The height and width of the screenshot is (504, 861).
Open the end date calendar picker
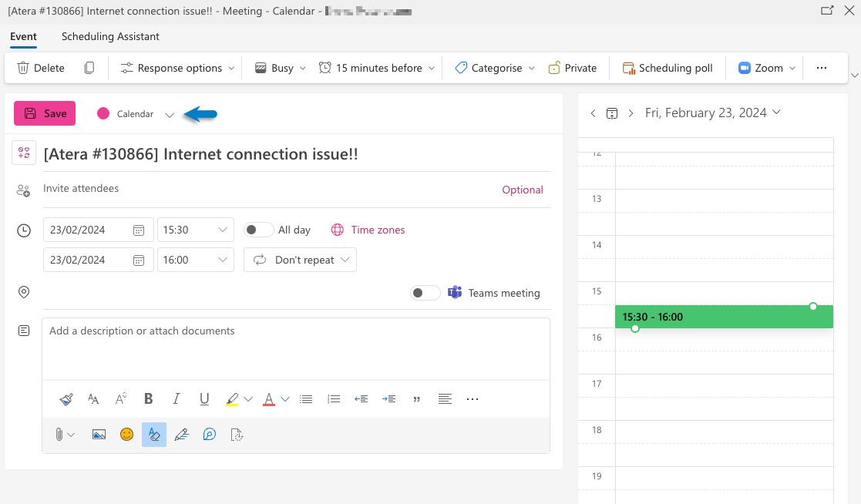[x=139, y=260]
